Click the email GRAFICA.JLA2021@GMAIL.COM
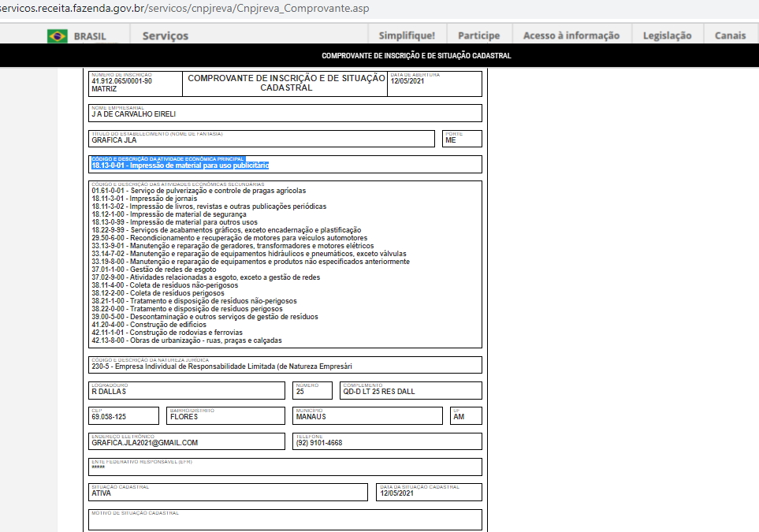This screenshot has width=759, height=532. 144,443
